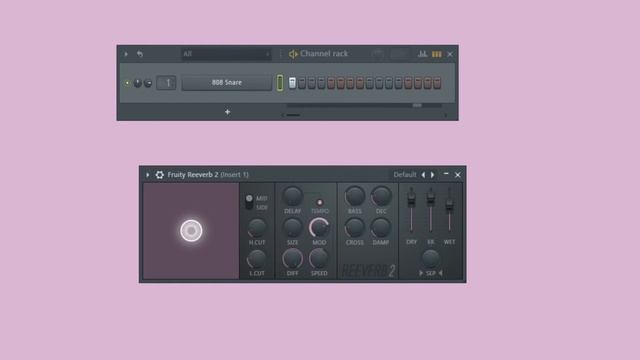Click the SPEED knob

(319, 259)
